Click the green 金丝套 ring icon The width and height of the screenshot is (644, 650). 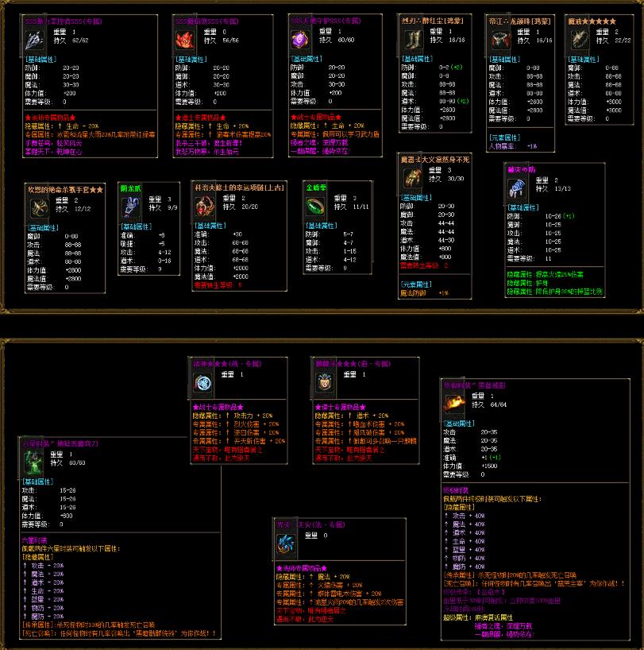(317, 205)
